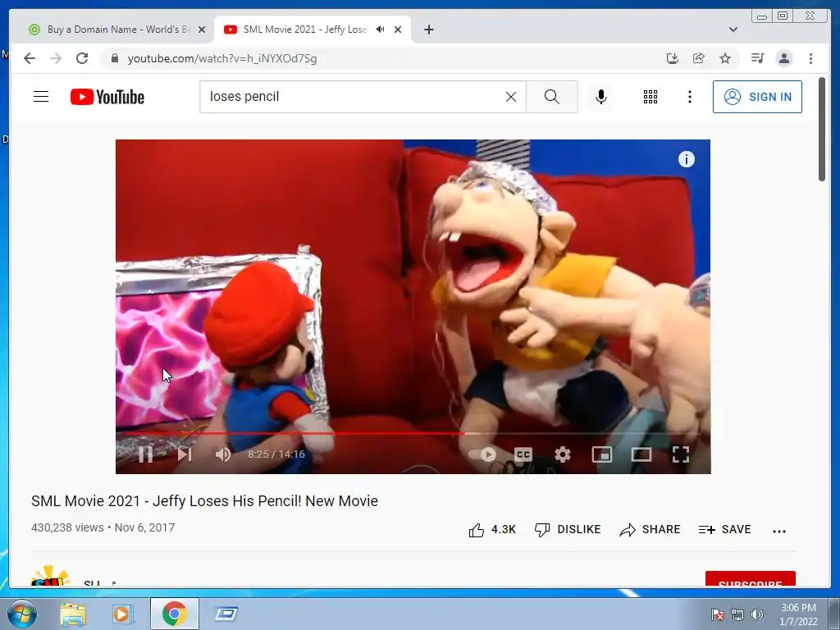
Task: Click the page vertical scrollbar
Action: pos(822,129)
